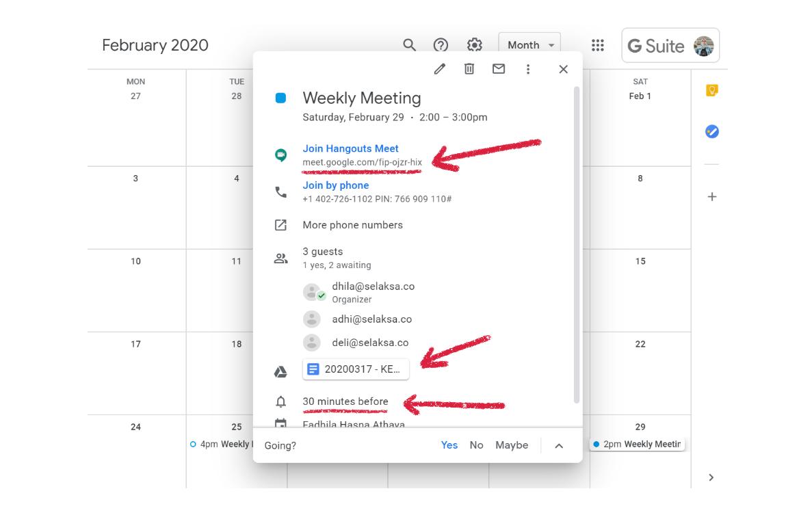The width and height of the screenshot is (812, 517).
Task: Select date 18 in Tuesday column
Action: point(237,344)
